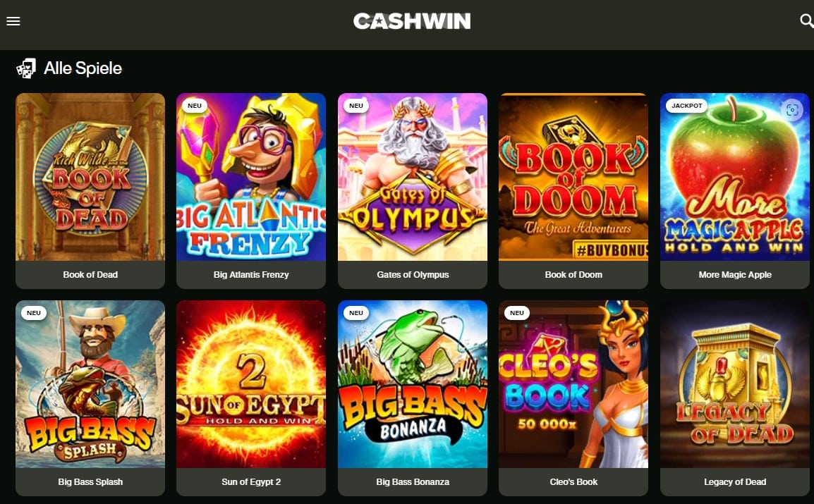Click the search magnifier icon

pyautogui.click(x=806, y=20)
